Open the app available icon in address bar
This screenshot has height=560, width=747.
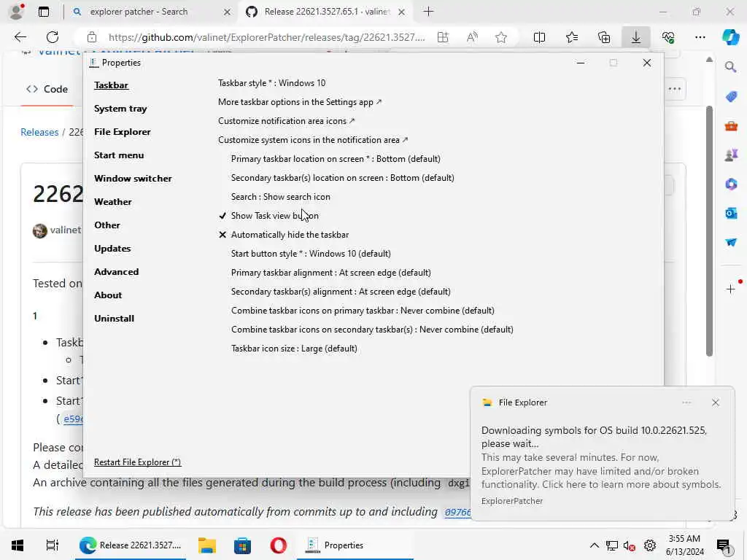443,37
